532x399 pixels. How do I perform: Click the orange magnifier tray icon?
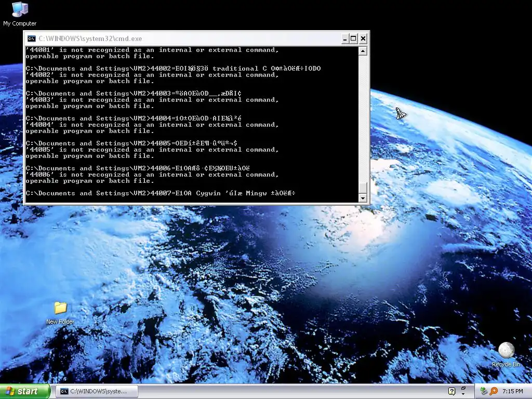pos(494,391)
